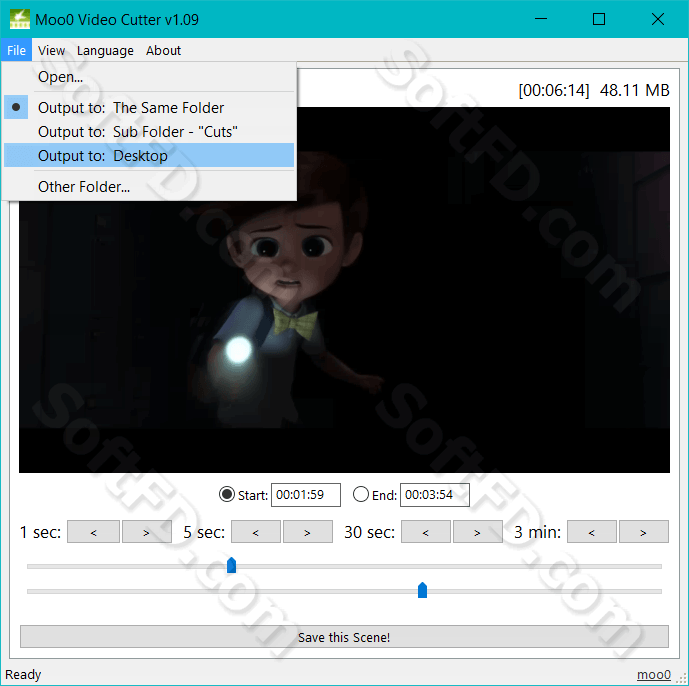689x686 pixels.
Task: Select Output to: Desktop
Action: point(149,155)
